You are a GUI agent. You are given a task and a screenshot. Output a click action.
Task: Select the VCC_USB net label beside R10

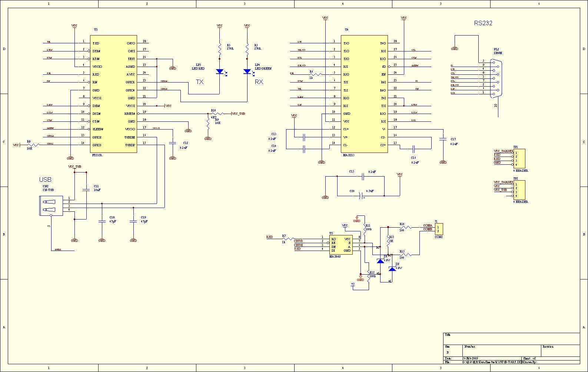click(239, 114)
